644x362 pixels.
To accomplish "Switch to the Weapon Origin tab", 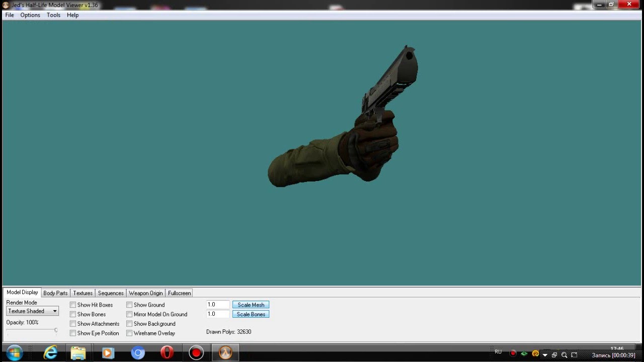I will (146, 293).
